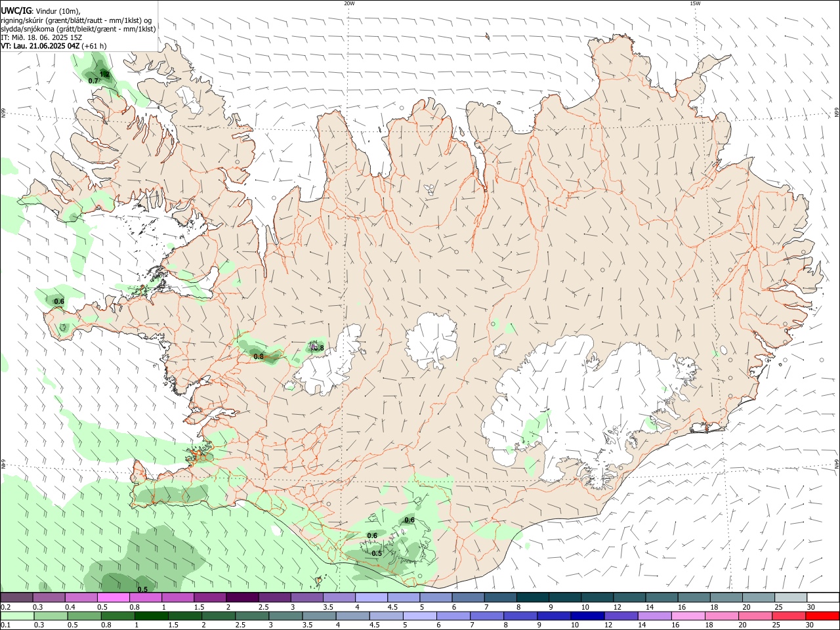Viewport: 840px width, 630px height.
Task: Select the magenta swatch between 1 and 1.5 in the upper legend
Action: pos(178,597)
